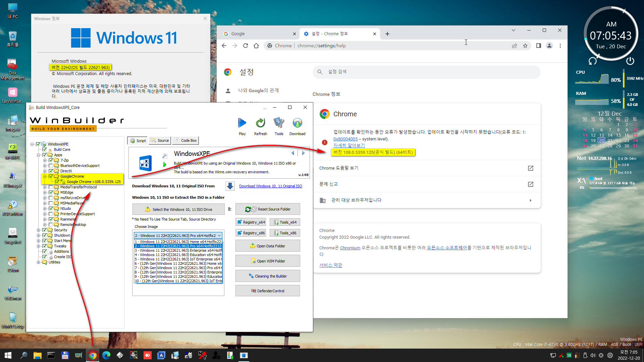644x362 pixels.
Task: Open Windows Start button on taskbar
Action: 8,355
